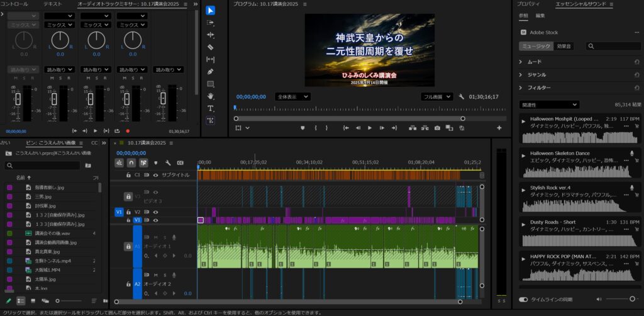Select the Type tool

[x=211, y=108]
